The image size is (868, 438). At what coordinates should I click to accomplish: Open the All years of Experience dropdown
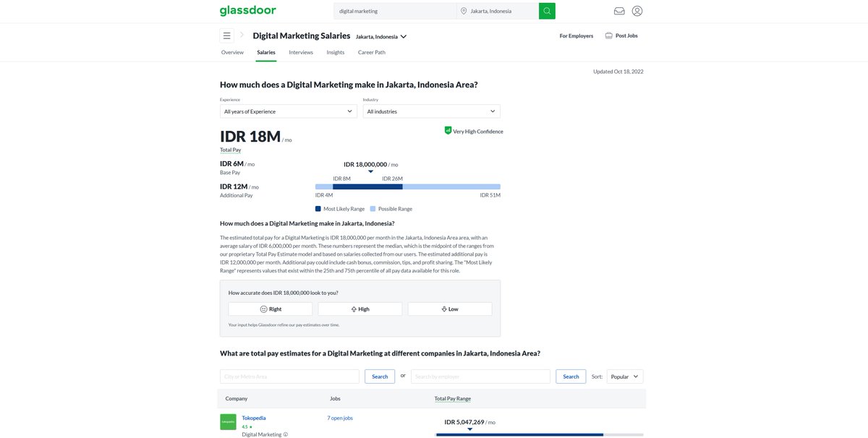coord(288,111)
